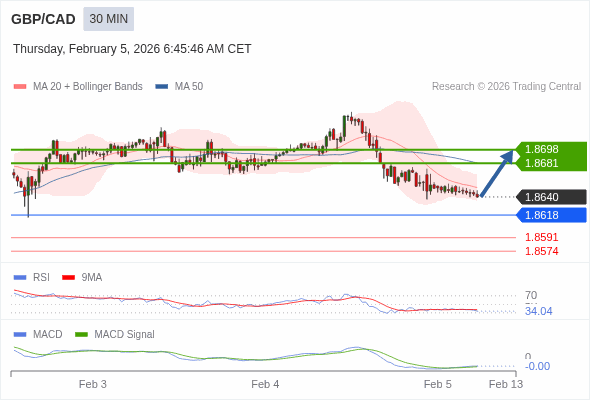Click the MACD Signal green legend swatch
This screenshot has height=400, width=590.
(x=81, y=335)
